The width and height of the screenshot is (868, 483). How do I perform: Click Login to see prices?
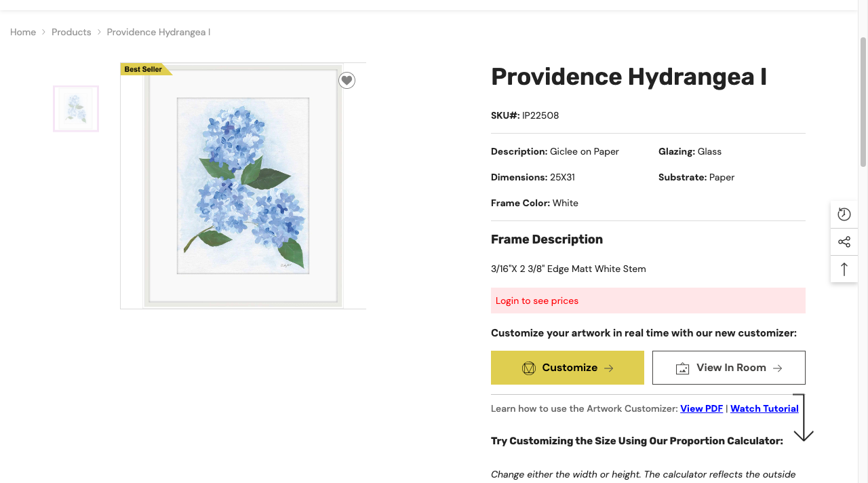(537, 301)
